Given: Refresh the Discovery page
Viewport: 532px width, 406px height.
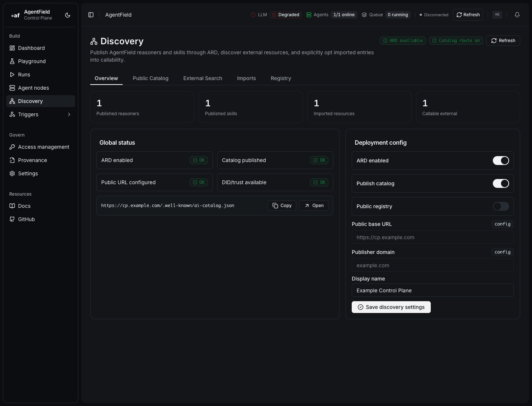Looking at the screenshot, I should click(x=503, y=41).
